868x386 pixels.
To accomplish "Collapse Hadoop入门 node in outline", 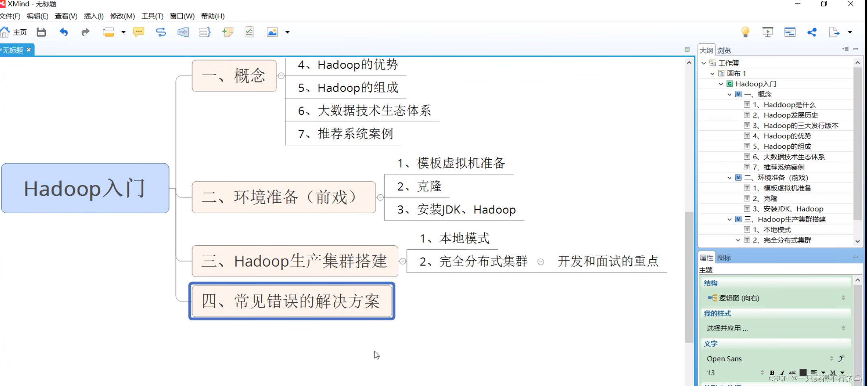I will click(x=721, y=84).
